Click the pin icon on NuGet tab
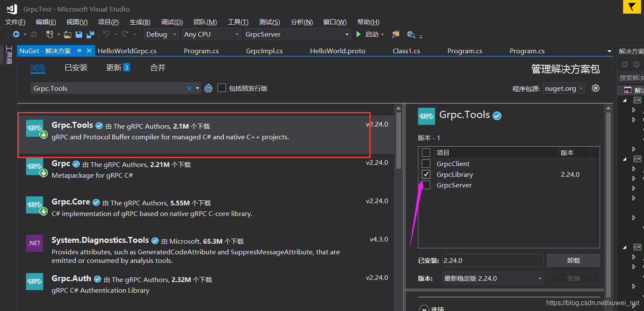Image resolution: width=644 pixels, height=311 pixels. pyautogui.click(x=79, y=51)
